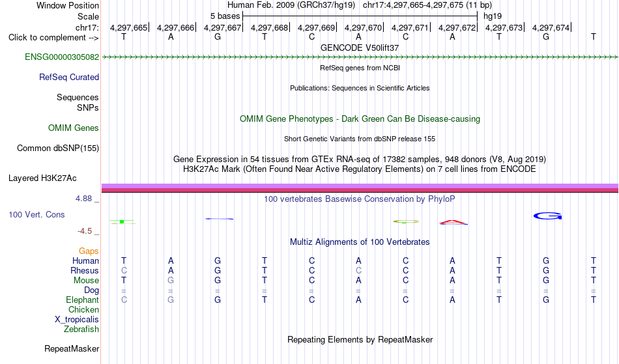Click the Common dbSNP(155) track label
Viewport: 619px width, 364px height.
tap(58, 148)
